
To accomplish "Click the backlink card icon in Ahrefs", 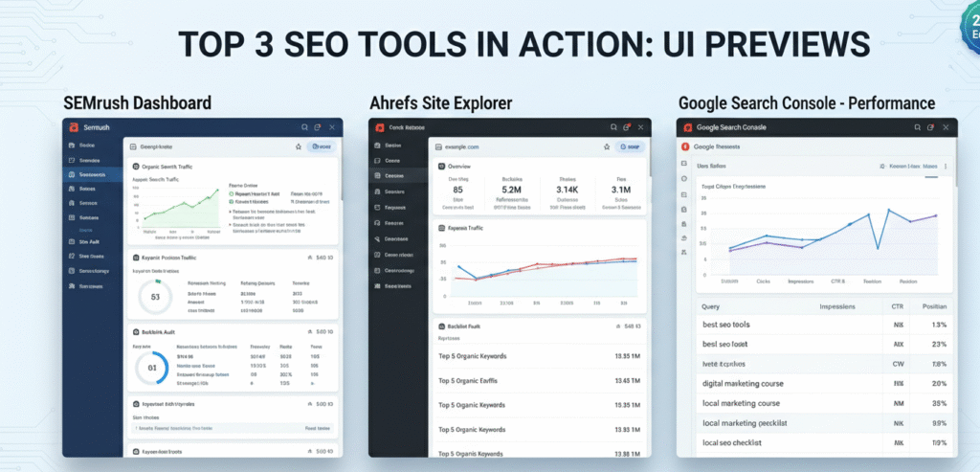I will [441, 326].
